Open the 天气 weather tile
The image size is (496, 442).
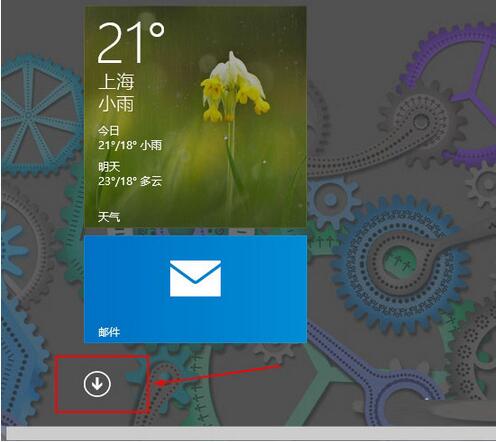[x=195, y=117]
